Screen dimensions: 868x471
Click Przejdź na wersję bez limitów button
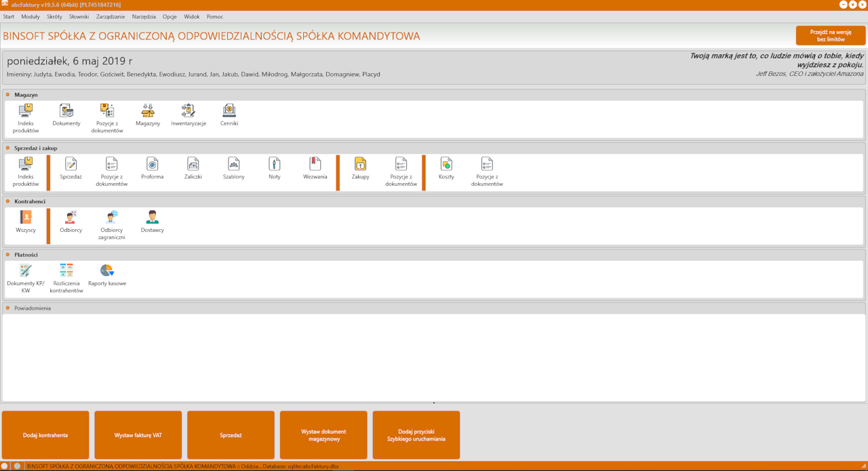[x=831, y=35]
